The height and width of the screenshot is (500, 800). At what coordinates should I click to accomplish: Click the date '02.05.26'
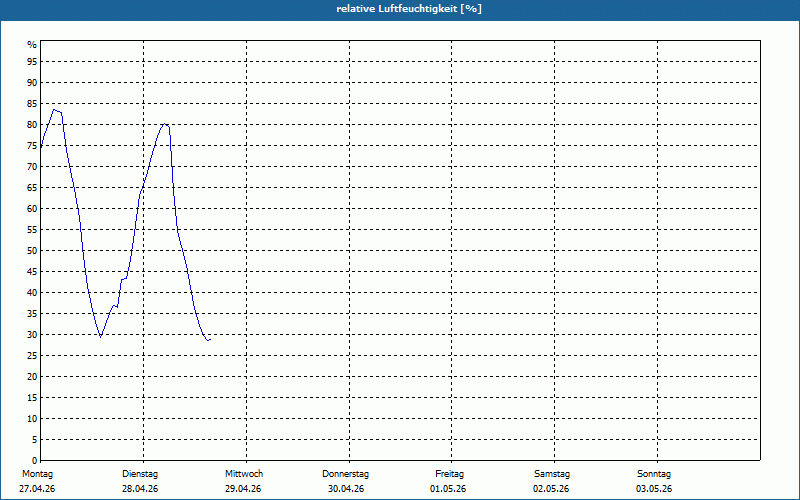551,489
